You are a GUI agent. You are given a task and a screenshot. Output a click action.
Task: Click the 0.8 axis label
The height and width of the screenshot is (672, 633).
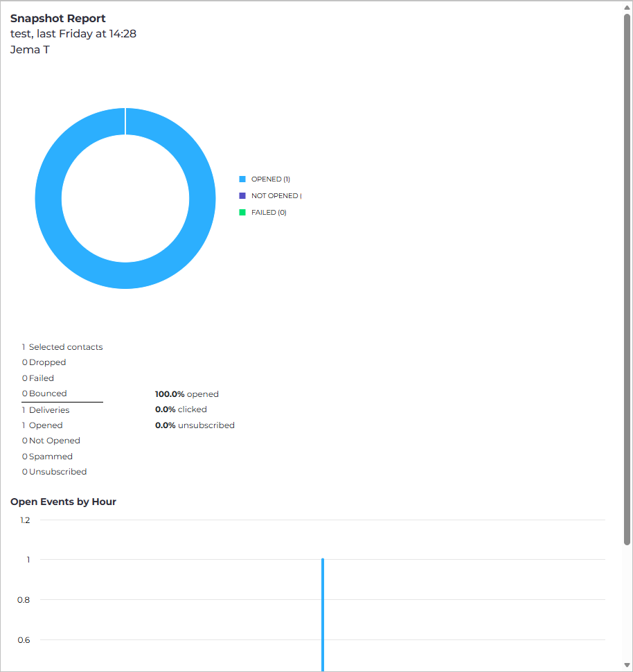(24, 600)
